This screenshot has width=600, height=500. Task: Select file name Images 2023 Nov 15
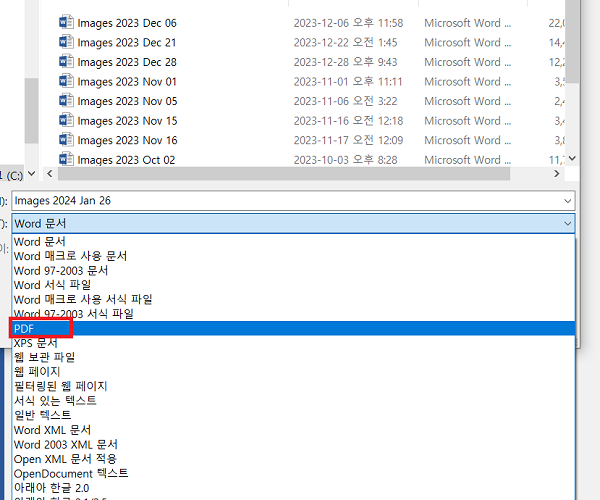(127, 121)
